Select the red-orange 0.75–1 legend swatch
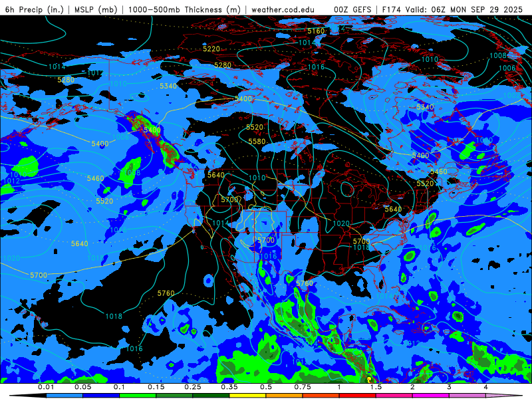532x399 pixels. point(321,396)
